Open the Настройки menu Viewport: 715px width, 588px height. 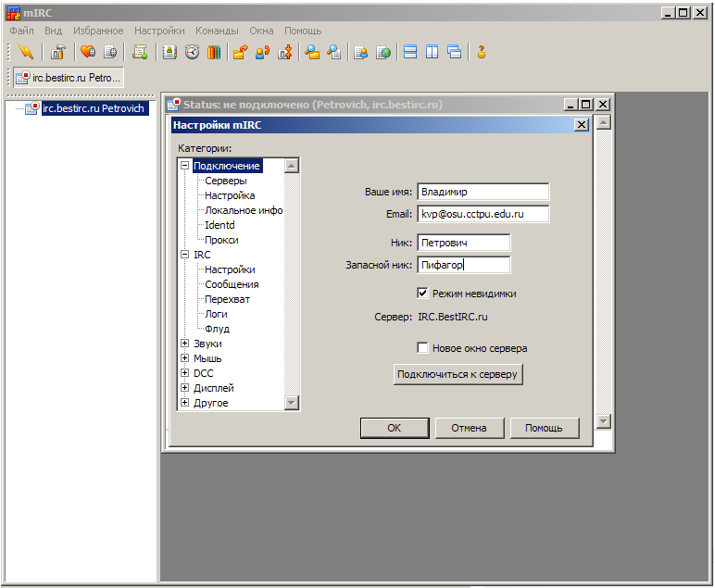point(159,31)
